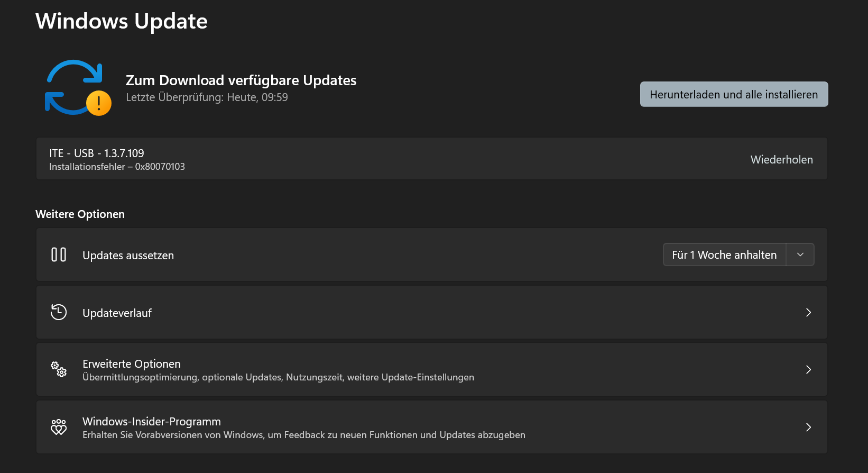The image size is (868, 473).
Task: Click the ITE - USB - 1.3.7.109 update name
Action: point(97,153)
